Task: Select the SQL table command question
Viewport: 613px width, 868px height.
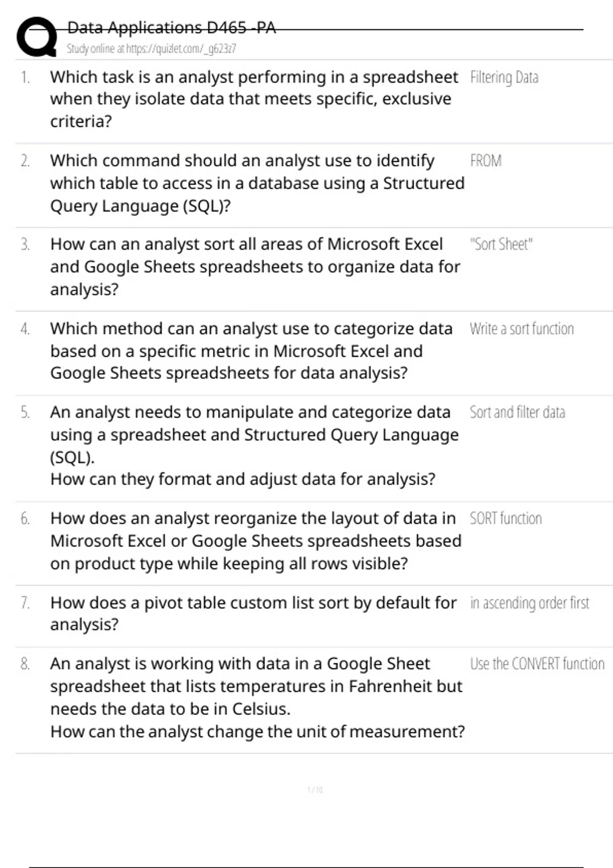Action: [x=257, y=183]
